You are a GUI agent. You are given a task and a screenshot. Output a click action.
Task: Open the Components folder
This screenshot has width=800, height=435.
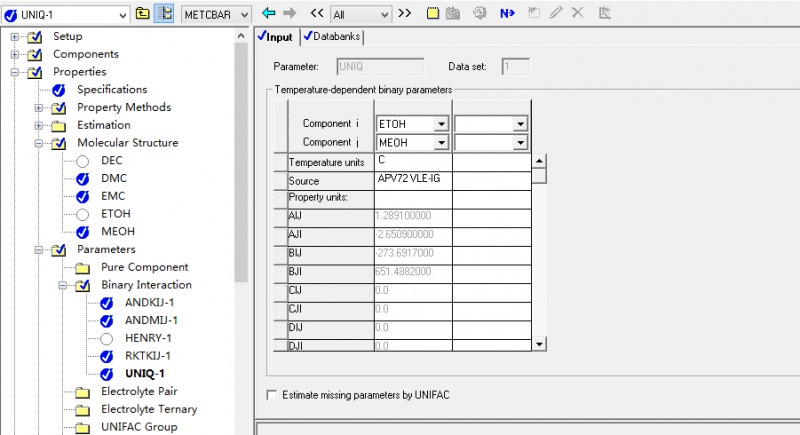(x=86, y=54)
